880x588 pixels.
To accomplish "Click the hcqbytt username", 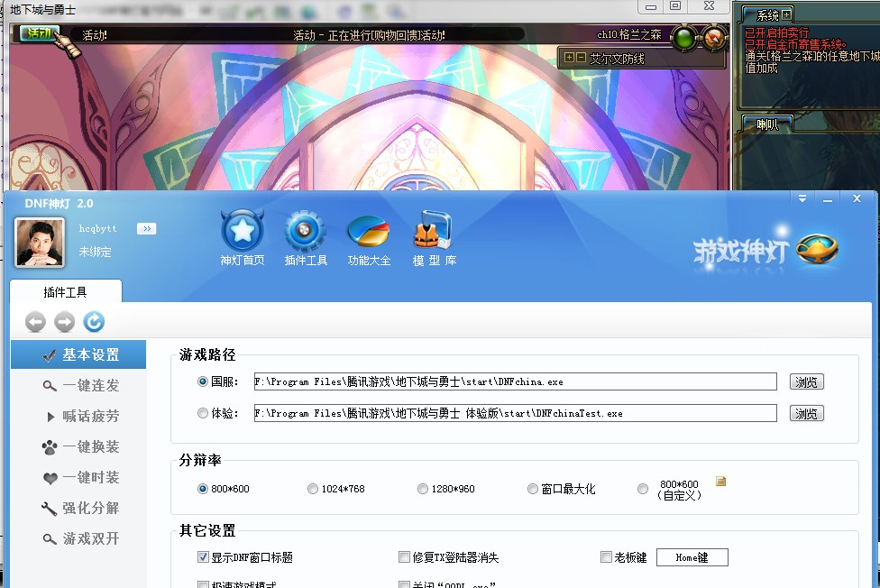I will point(97,228).
